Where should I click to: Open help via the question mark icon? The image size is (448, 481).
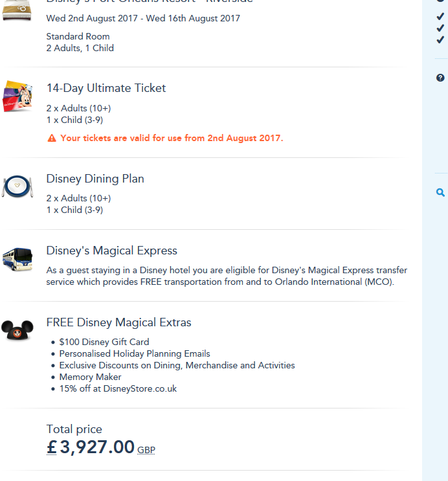[441, 78]
